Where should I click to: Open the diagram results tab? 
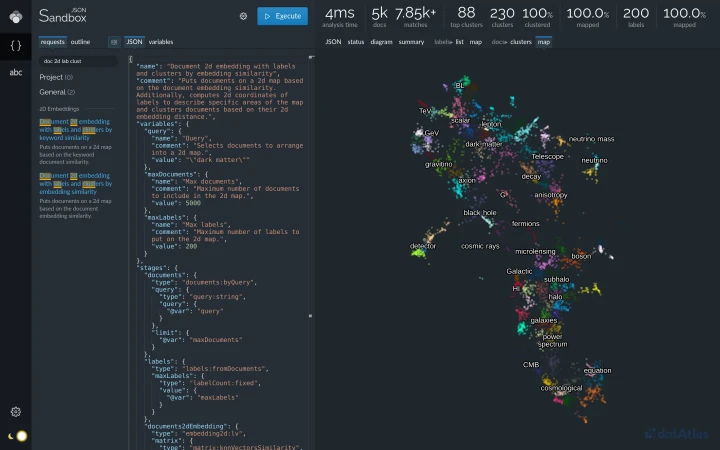[x=381, y=42]
